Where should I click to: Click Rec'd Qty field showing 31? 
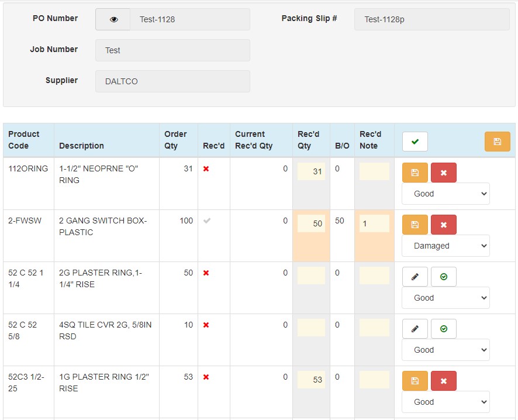point(311,171)
